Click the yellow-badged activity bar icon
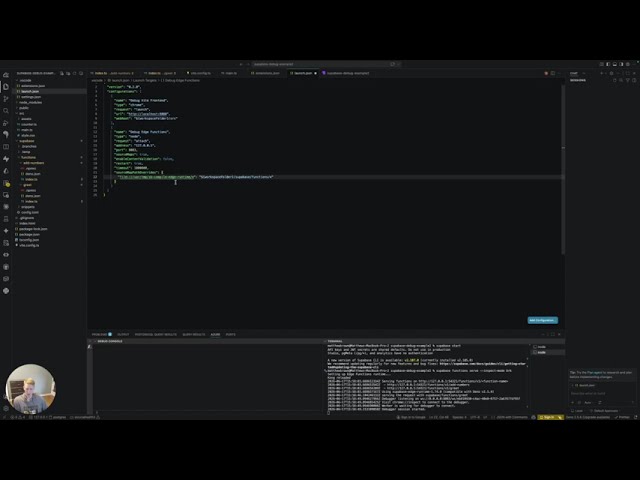The width and height of the screenshot is (640, 480). point(6,183)
